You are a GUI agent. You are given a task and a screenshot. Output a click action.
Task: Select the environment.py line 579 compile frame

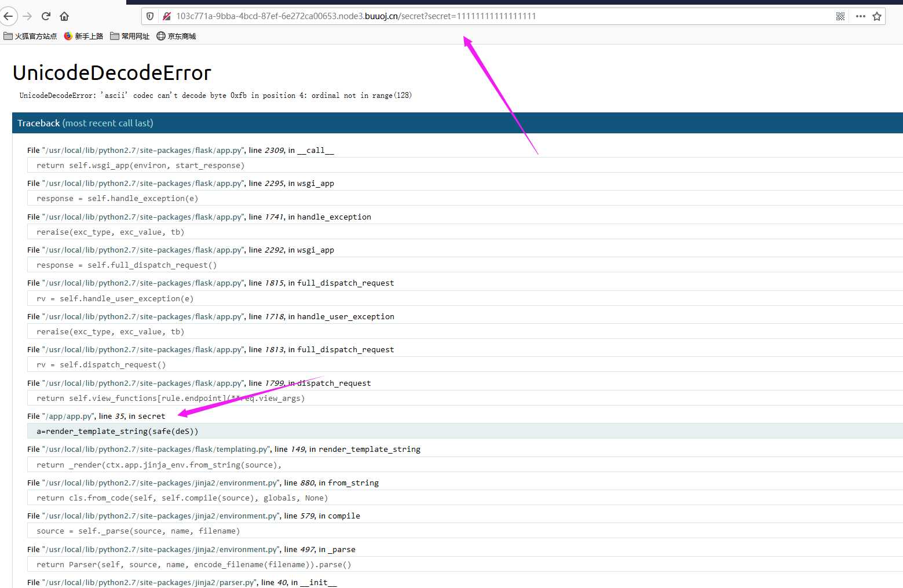coord(193,516)
